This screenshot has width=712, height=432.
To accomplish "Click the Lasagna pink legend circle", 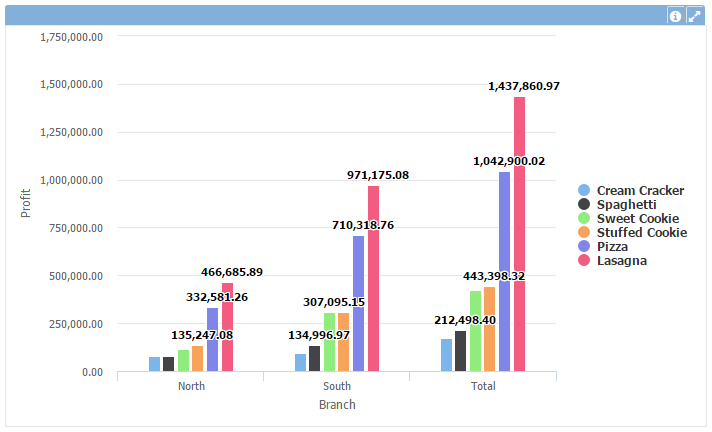I will [x=585, y=260].
